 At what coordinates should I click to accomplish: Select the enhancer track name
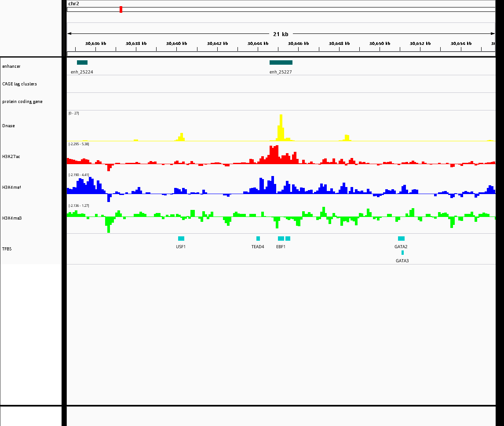pos(11,66)
